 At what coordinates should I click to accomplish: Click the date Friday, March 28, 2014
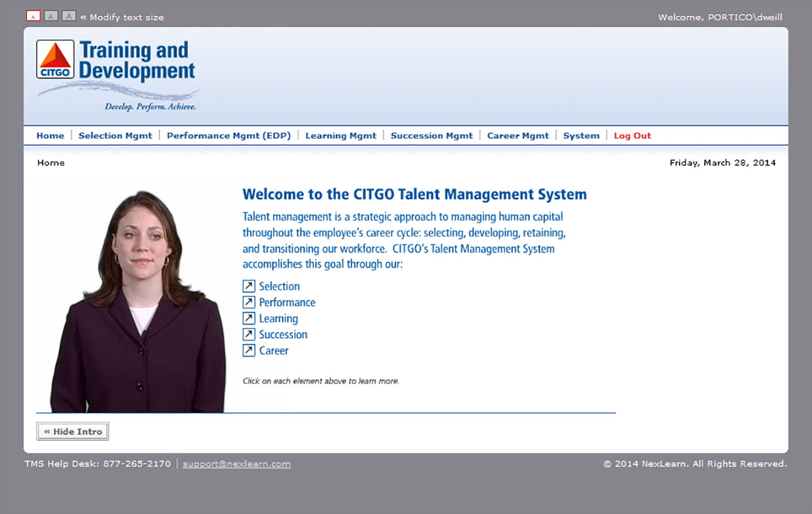[722, 163]
